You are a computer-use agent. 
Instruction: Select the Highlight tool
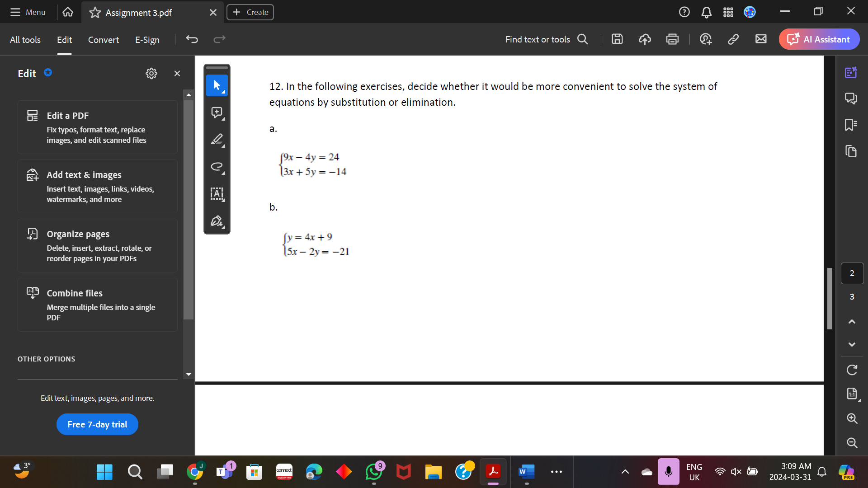[217, 140]
